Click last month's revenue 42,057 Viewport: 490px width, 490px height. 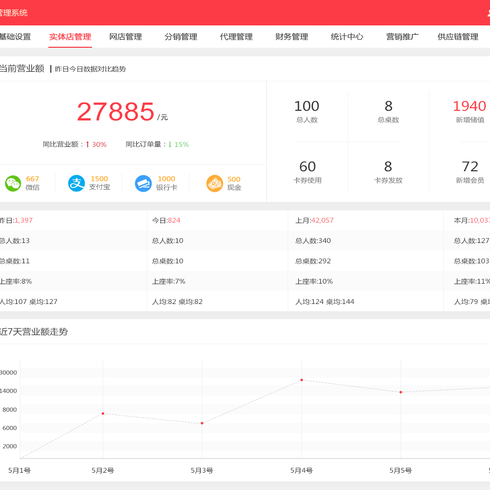point(322,220)
